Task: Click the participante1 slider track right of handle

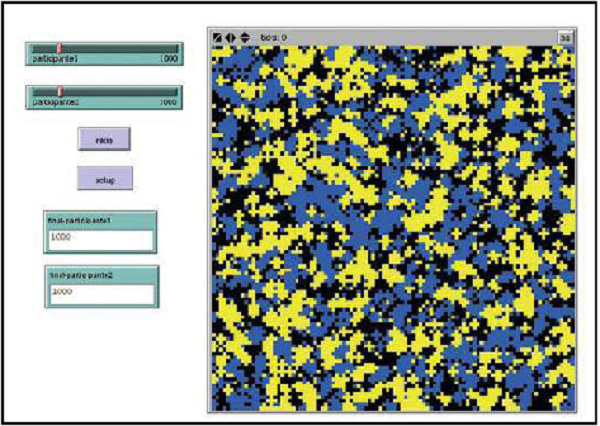Action: point(120,48)
